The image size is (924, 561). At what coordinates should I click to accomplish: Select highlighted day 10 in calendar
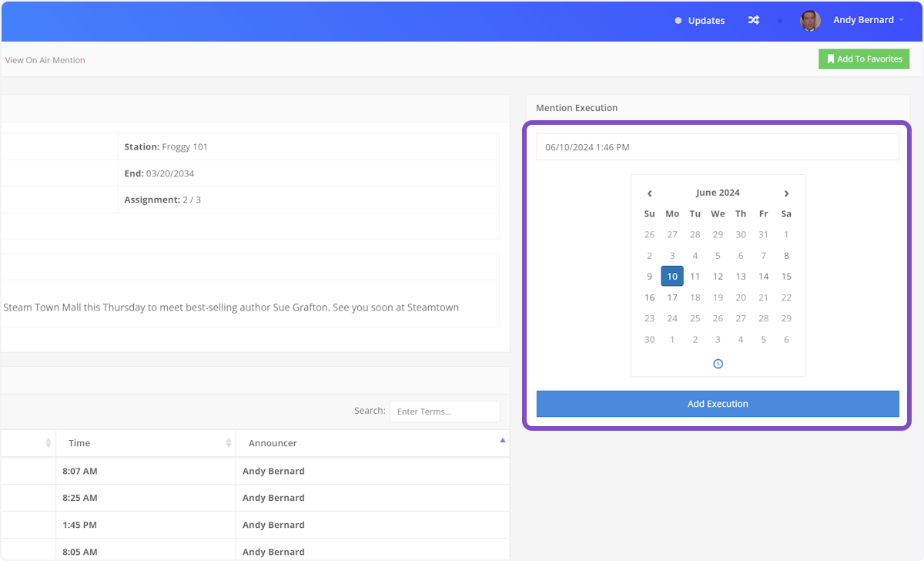coord(672,277)
